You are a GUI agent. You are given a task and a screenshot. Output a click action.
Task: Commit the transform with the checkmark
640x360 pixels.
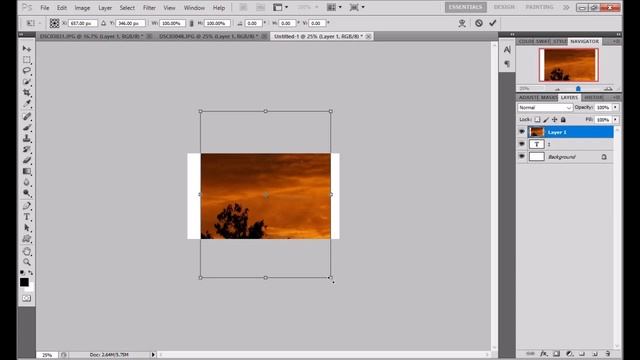(493, 23)
